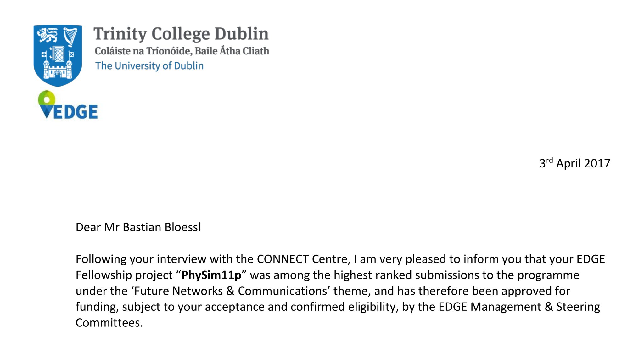644x351 pixels.
Task: Click the words "confirmed eligibility"
Action: coord(317,307)
